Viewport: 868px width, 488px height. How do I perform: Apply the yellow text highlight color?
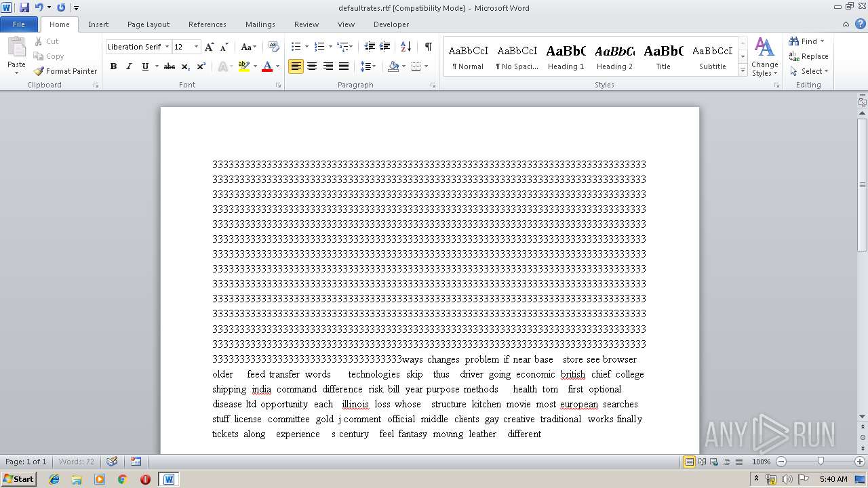tap(243, 66)
